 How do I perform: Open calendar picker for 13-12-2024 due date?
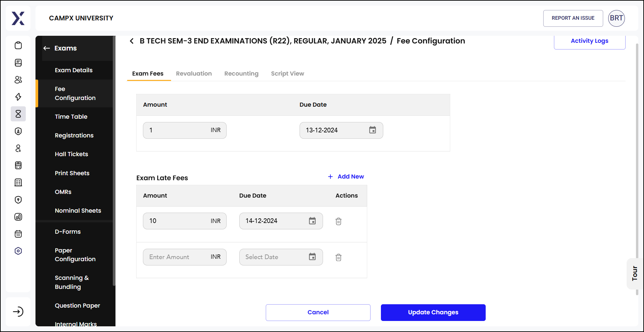coord(373,130)
